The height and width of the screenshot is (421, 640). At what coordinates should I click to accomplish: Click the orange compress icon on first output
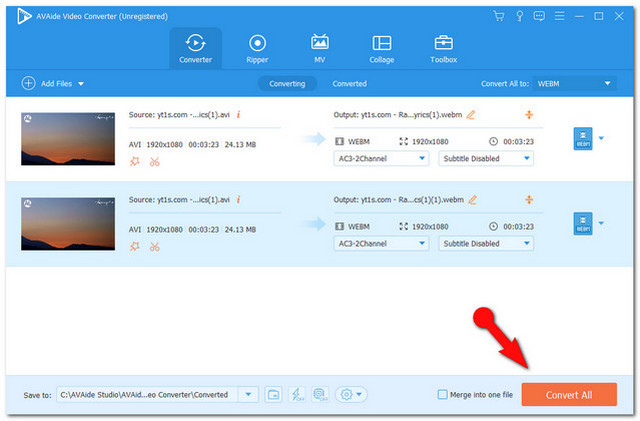click(529, 115)
